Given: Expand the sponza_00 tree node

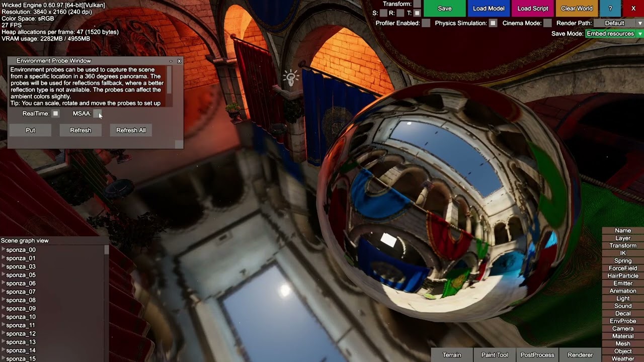Looking at the screenshot, I should click(3, 250).
